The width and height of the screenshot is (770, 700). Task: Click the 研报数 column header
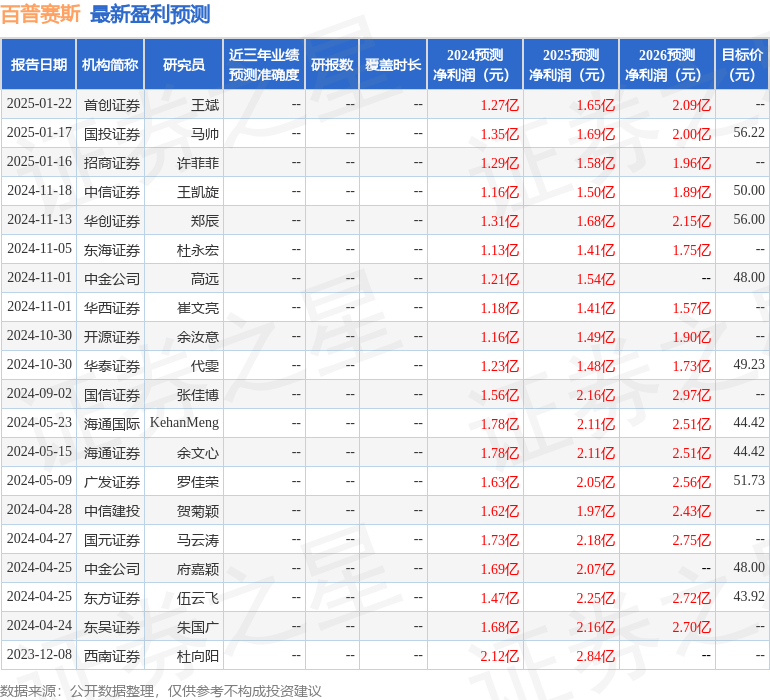pyautogui.click(x=332, y=64)
